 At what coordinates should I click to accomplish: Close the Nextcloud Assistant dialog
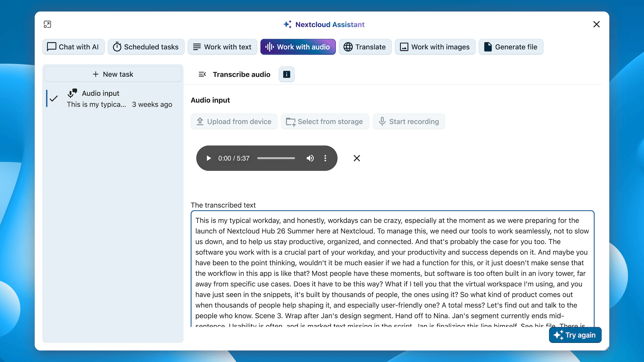[596, 24]
